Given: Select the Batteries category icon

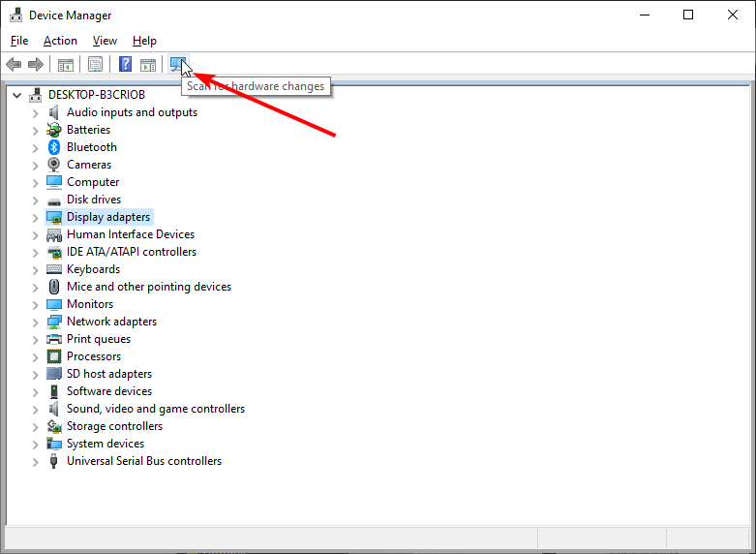Looking at the screenshot, I should click(x=54, y=130).
